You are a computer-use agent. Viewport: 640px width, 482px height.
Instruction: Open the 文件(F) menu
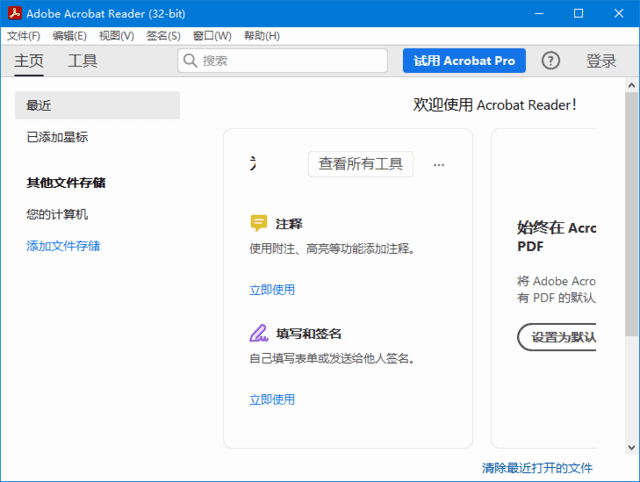point(24,36)
